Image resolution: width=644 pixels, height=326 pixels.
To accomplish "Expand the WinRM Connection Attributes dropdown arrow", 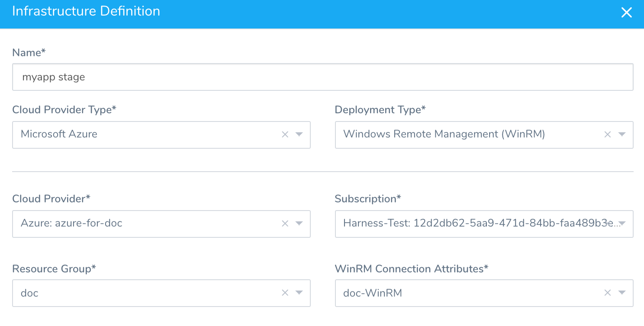I will 622,293.
